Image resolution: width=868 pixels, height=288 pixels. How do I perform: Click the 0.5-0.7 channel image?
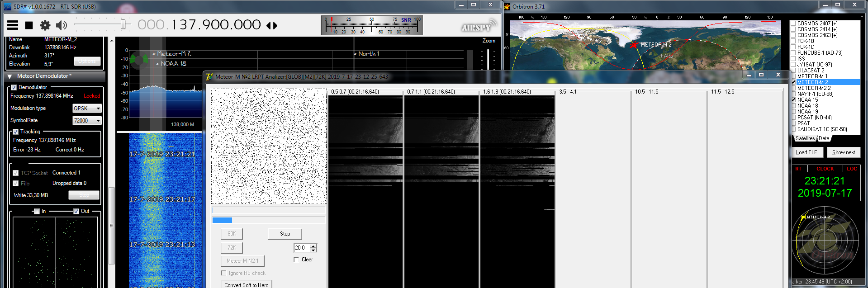pos(365,191)
